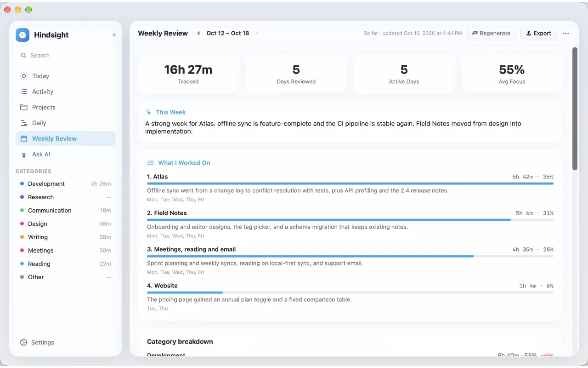Click the Research category purple dot
This screenshot has height=368, width=588.
click(x=22, y=197)
